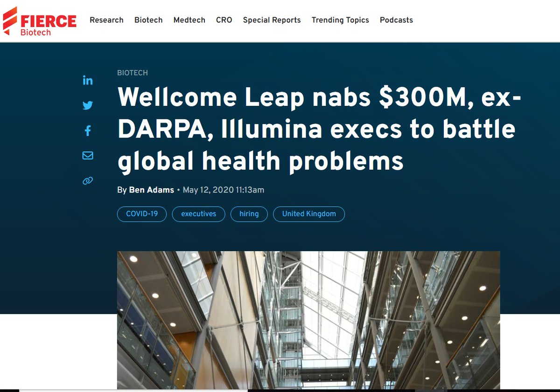This screenshot has height=392, width=560.
Task: Open Special Reports section
Action: click(272, 20)
